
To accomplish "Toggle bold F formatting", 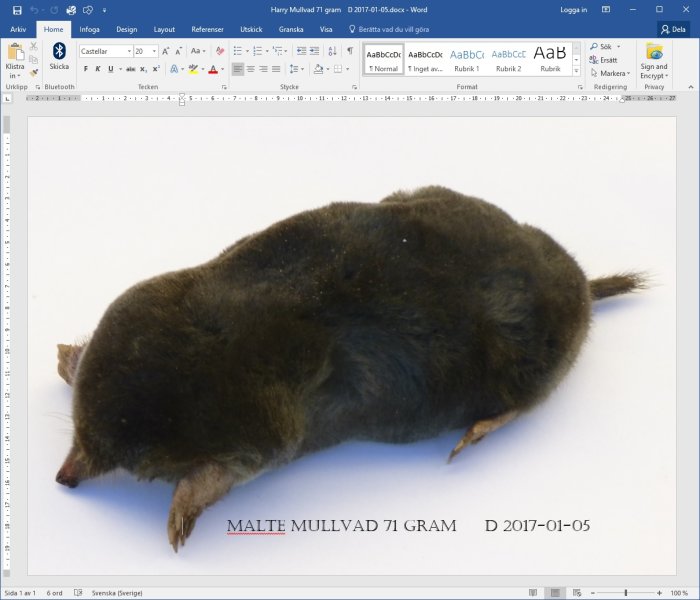I will 86,69.
